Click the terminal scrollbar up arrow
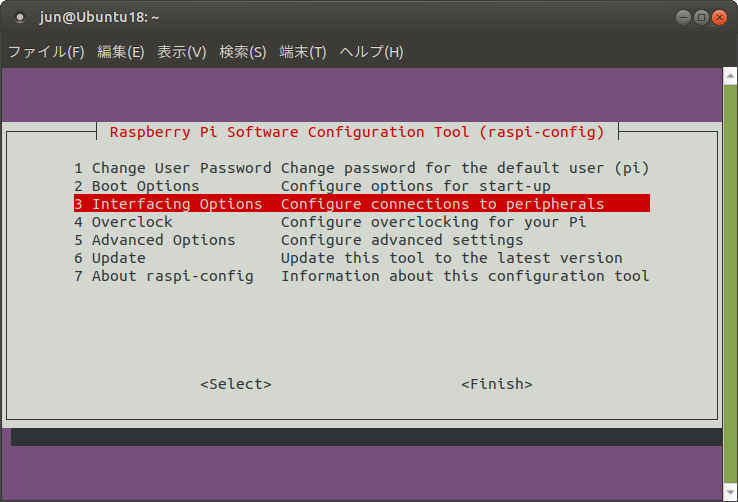The image size is (738, 502). coord(730,76)
